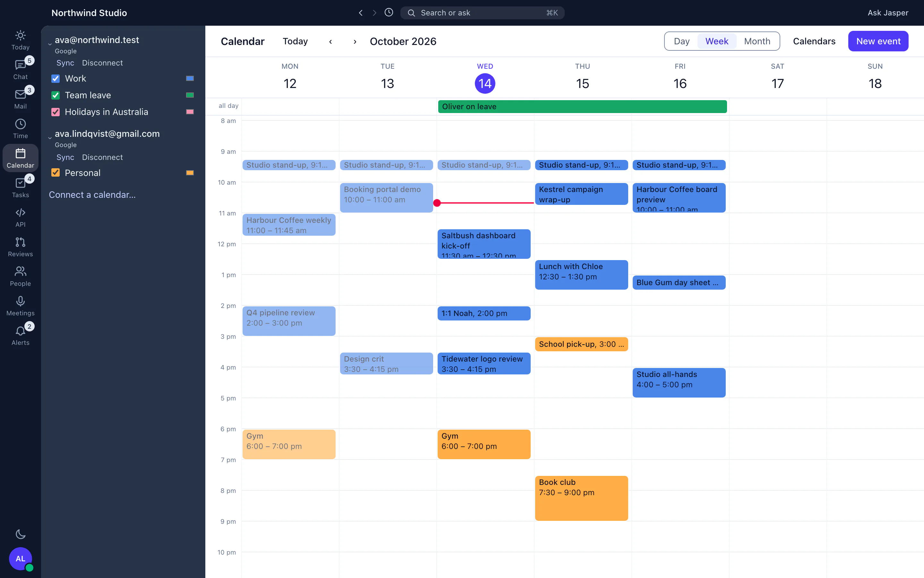The image size is (924, 578).
Task: Go forward with top bar arrow
Action: (374, 13)
